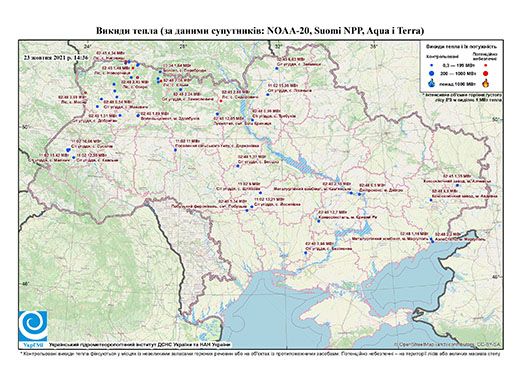Screen dimensions: 520x368
Task: Click the orange flame icon in the legend
Action: click(485, 83)
